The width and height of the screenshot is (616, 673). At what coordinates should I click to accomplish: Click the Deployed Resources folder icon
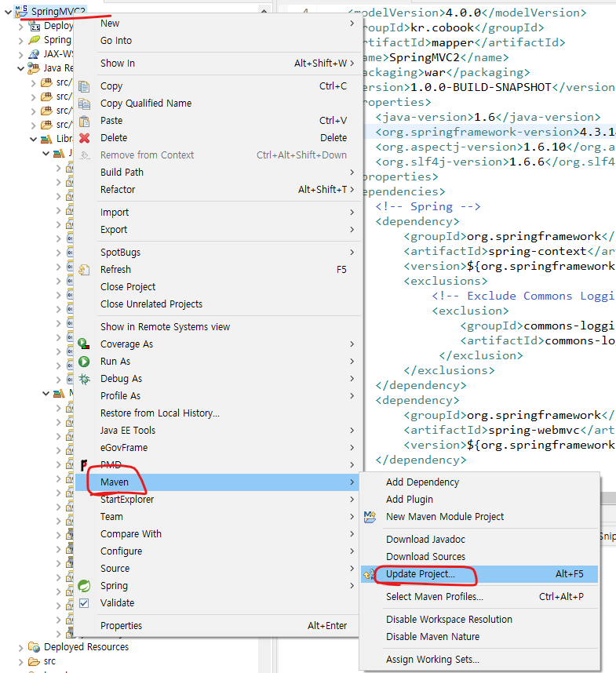(x=34, y=646)
